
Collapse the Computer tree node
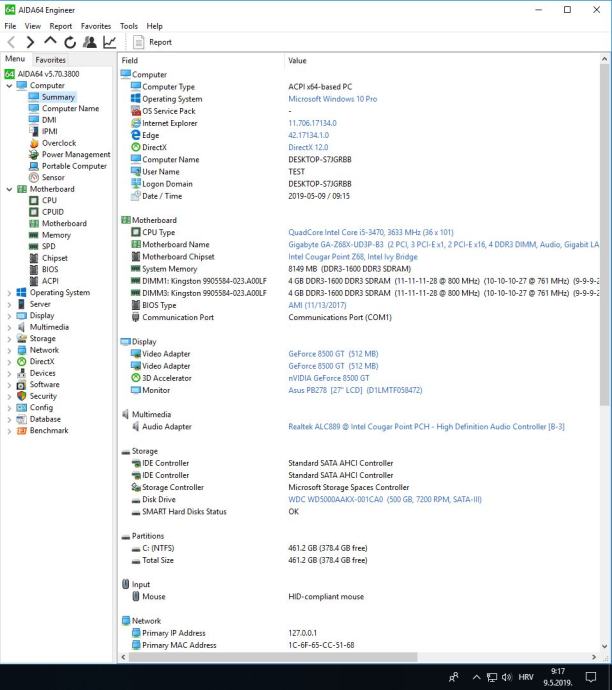(9, 86)
